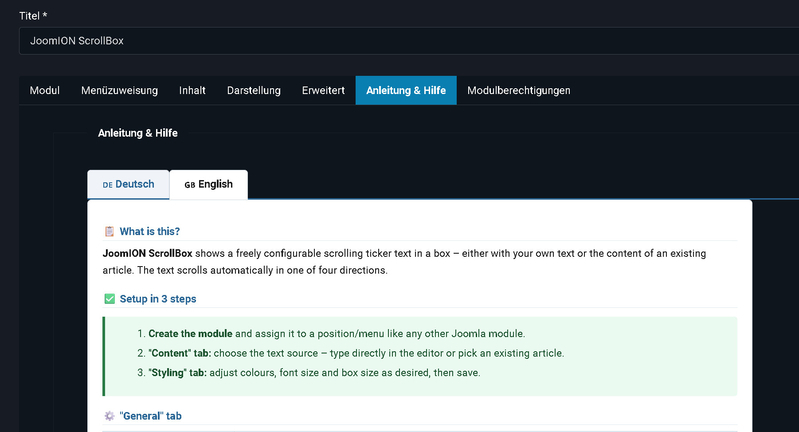Click the "General" tab heading text

coord(150,416)
